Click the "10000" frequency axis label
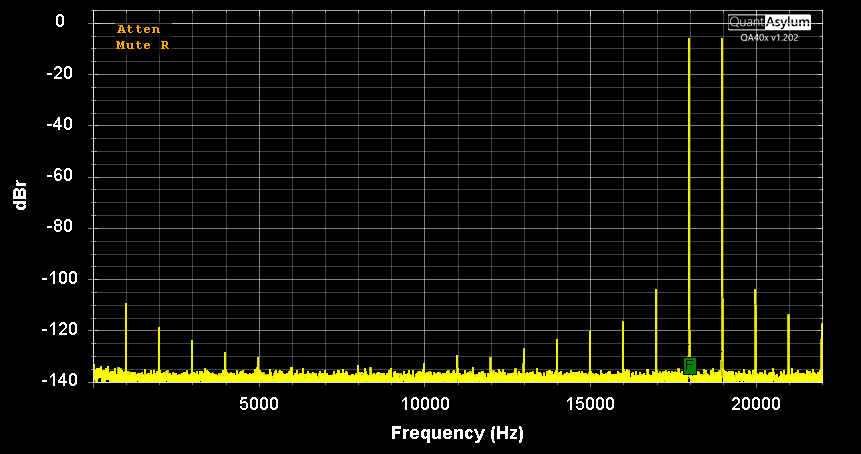Screen dimensions: 861x454 click(424, 404)
